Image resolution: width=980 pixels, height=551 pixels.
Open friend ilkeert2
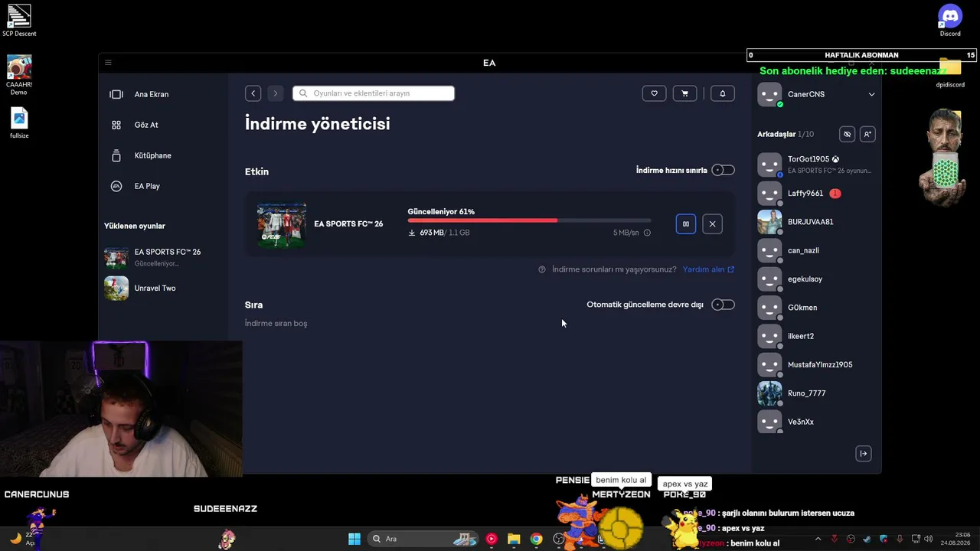point(816,336)
